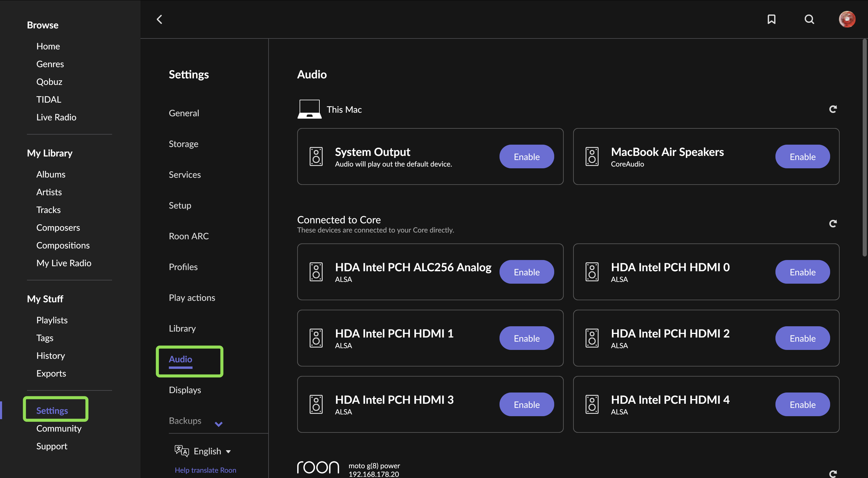Open Live Radio in Browse sidebar

click(x=56, y=117)
